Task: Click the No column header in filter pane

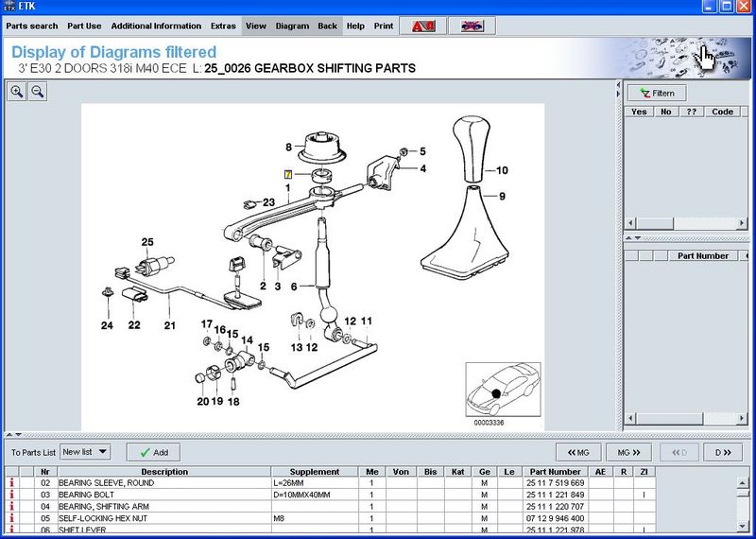Action: (x=666, y=112)
